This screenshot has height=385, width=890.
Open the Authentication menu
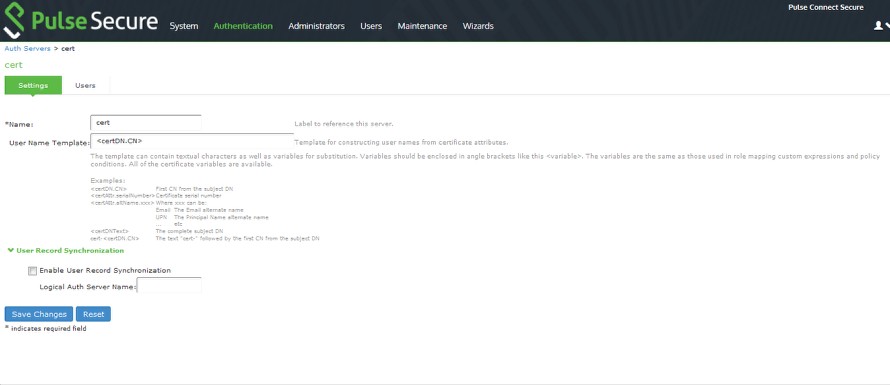tap(243, 26)
